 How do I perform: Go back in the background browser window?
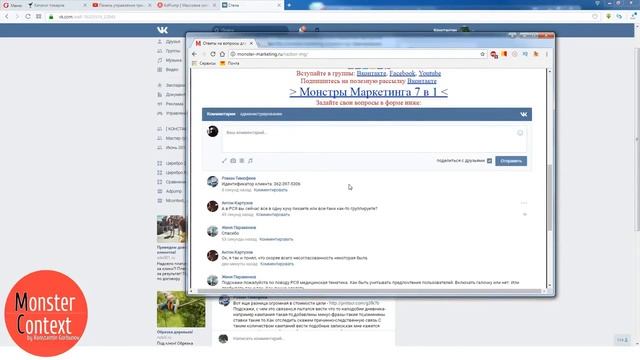pos(7,16)
